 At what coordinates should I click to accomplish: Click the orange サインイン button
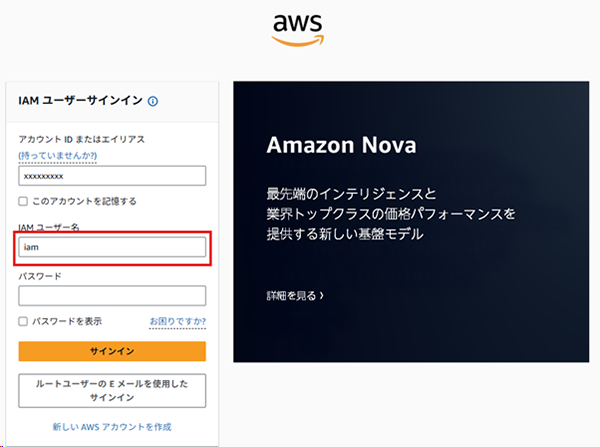[x=112, y=351]
